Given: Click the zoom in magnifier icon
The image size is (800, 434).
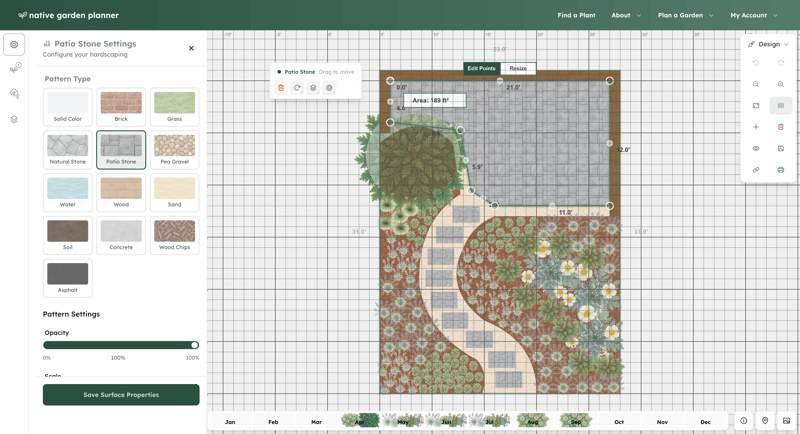Looking at the screenshot, I should (781, 84).
